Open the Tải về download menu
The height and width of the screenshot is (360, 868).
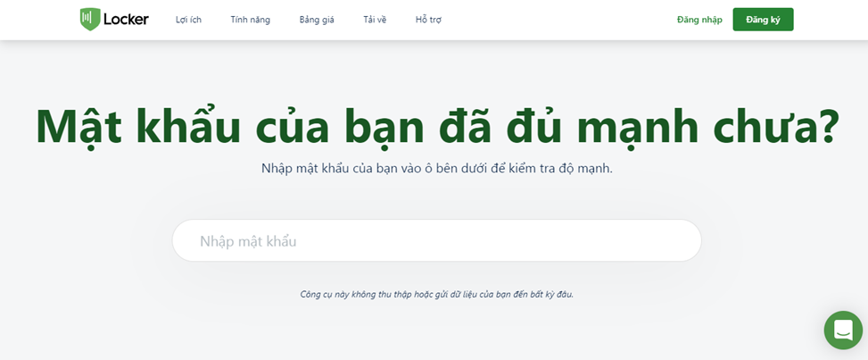[375, 20]
